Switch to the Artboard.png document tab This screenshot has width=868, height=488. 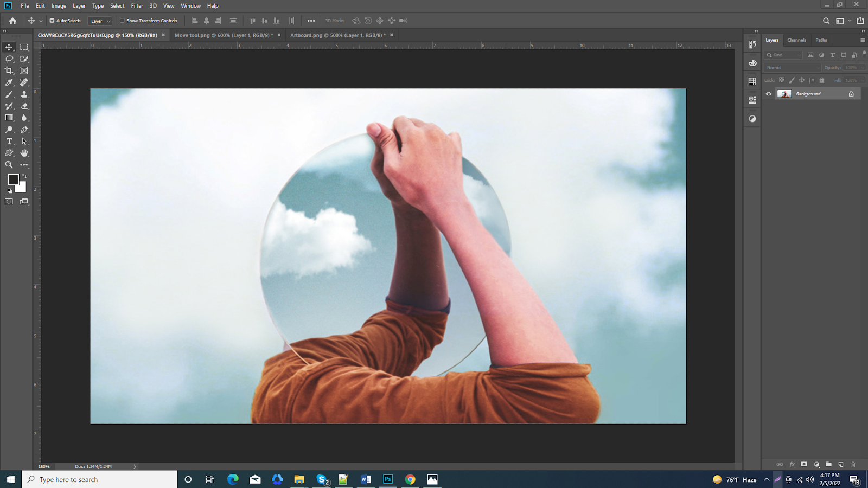(337, 35)
